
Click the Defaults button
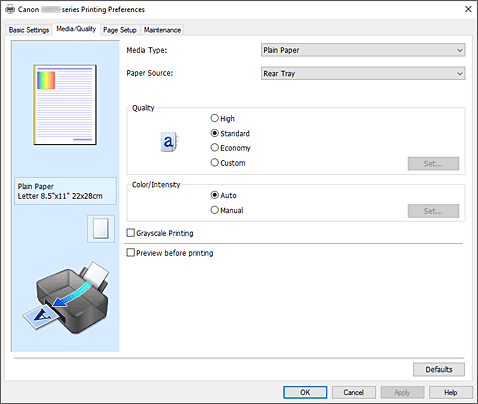click(439, 369)
